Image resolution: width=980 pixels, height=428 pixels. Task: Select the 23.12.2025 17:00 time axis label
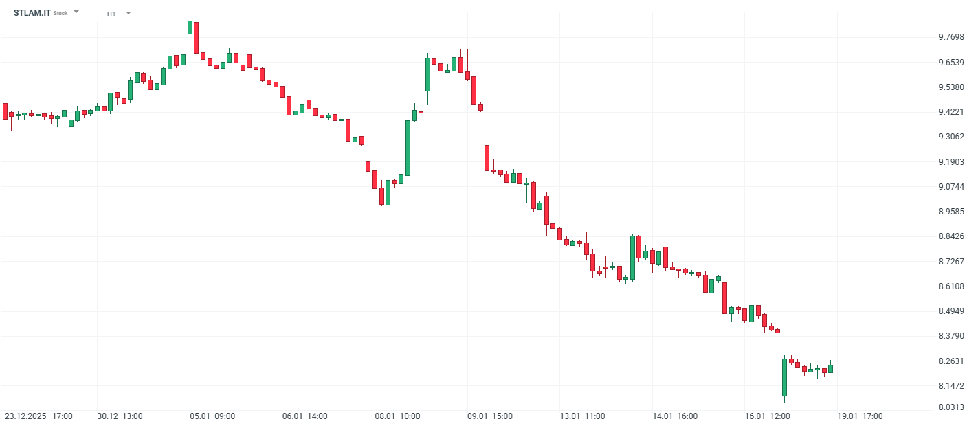point(38,416)
